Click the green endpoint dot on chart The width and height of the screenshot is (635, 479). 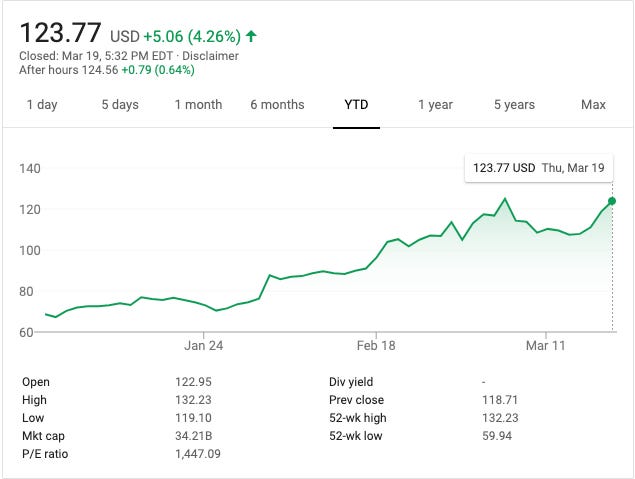pos(612,201)
